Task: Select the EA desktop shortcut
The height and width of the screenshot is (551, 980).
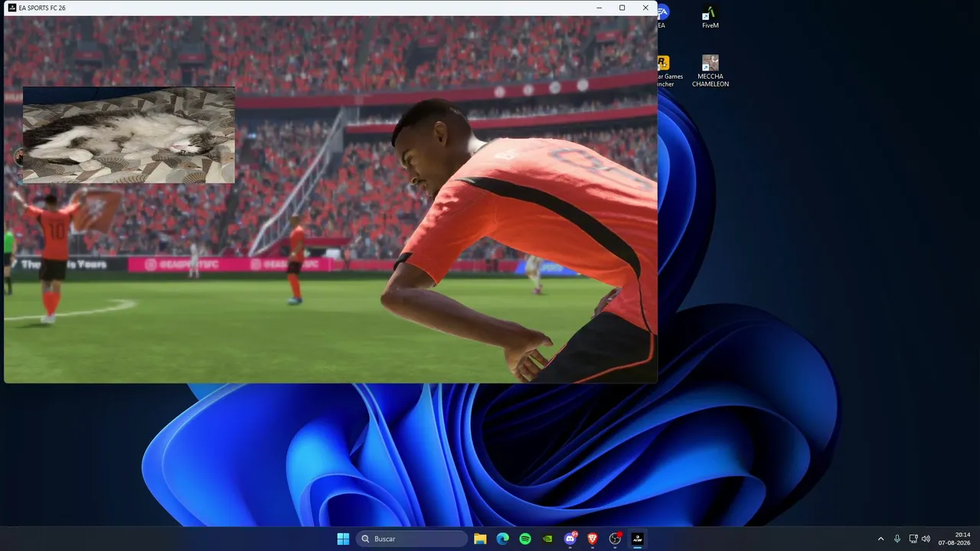Action: point(662,17)
